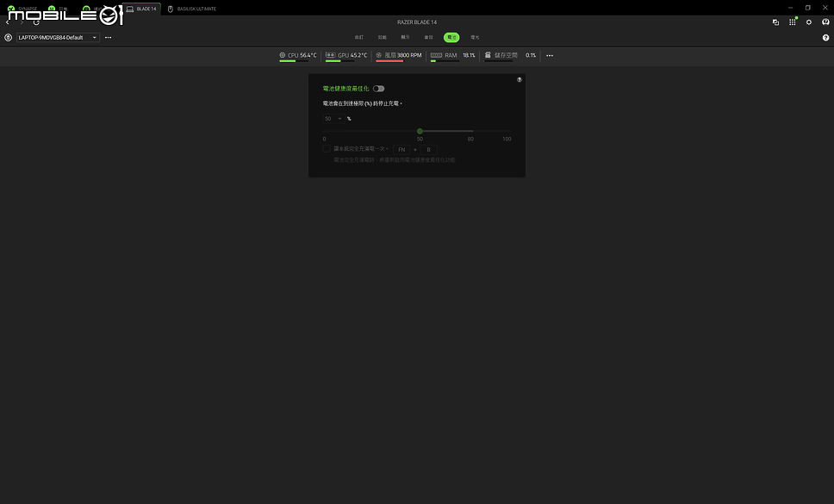Open the LAPTOP-9MDVGB84-Default profile dropdown
Image resolution: width=834 pixels, height=504 pixels.
(58, 38)
